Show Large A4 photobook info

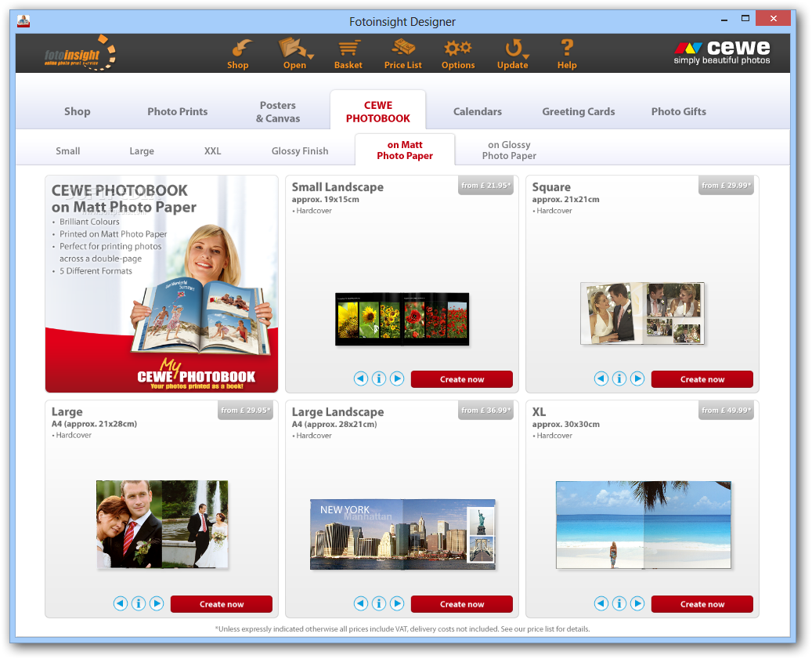tap(139, 603)
